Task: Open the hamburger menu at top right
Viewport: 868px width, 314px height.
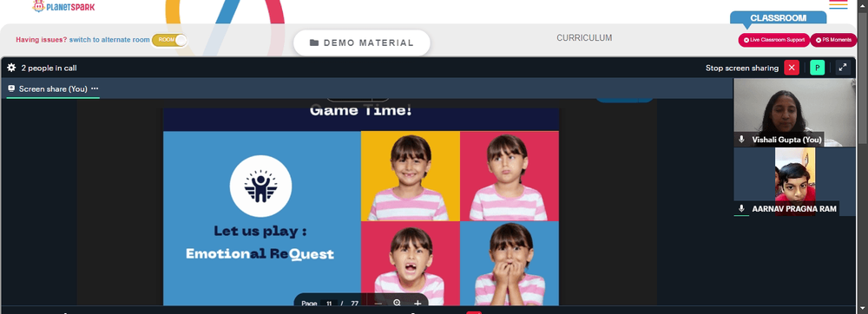Action: [838, 4]
